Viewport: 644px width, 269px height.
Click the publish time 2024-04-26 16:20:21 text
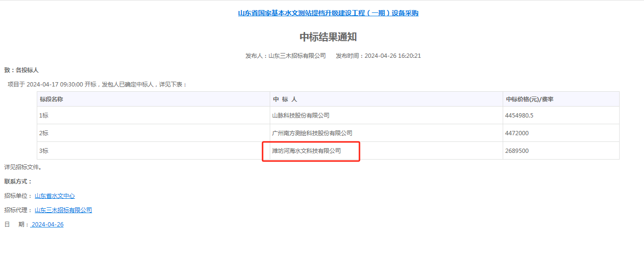pos(392,56)
